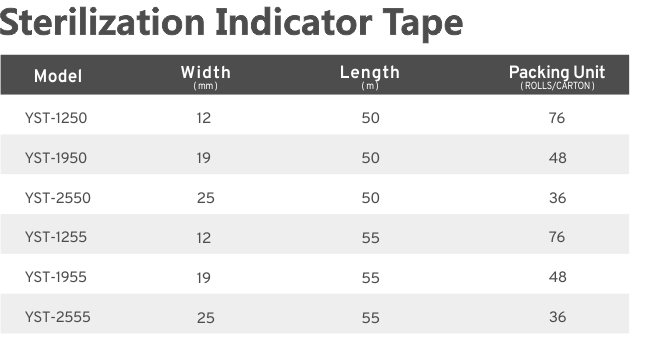This screenshot has height=361, width=649.
Task: Click width value 25 in YST-2555 row
Action: tap(205, 318)
